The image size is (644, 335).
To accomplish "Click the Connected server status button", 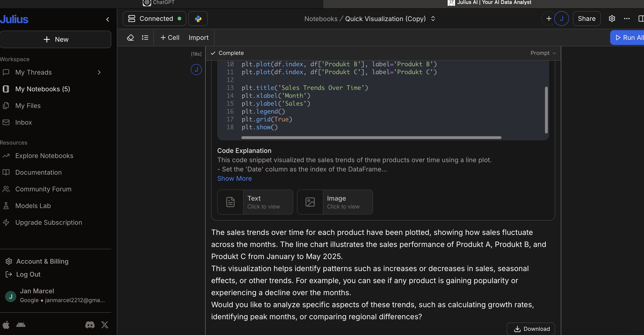I will click(x=154, y=19).
